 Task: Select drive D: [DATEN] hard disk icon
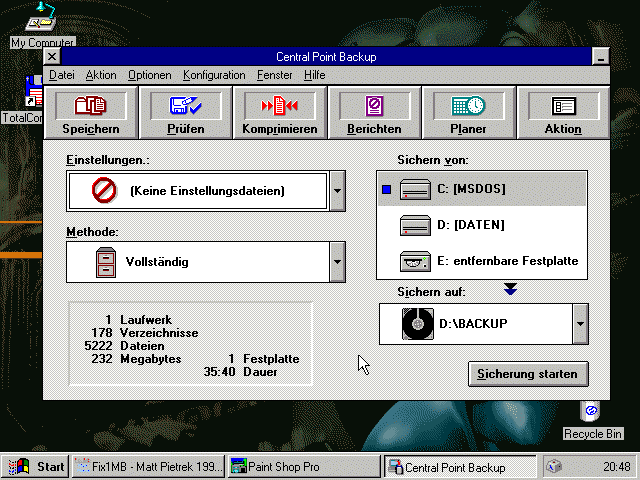coord(415,225)
